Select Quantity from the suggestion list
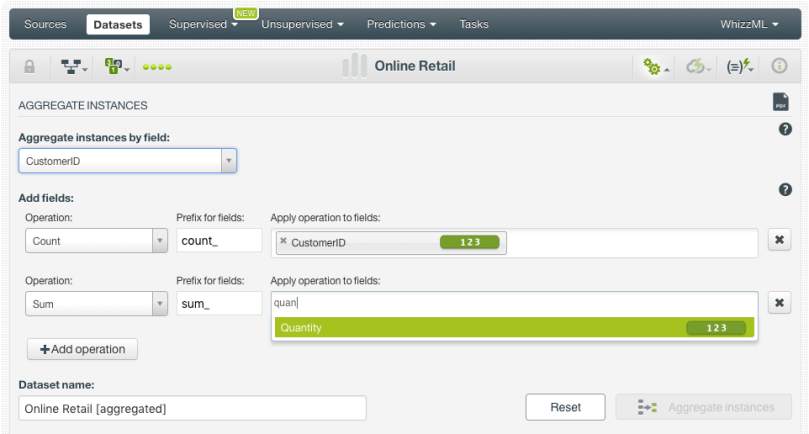This screenshot has height=434, width=809. [x=514, y=328]
